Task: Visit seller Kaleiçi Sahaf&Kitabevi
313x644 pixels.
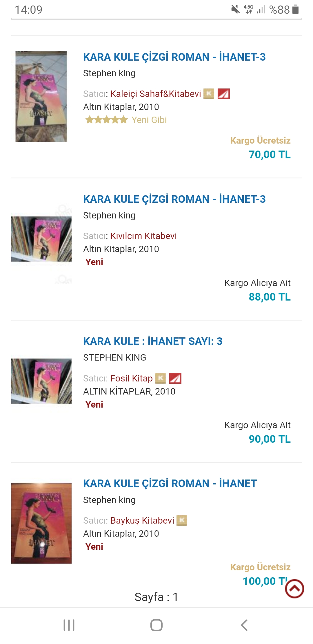Action: tap(156, 94)
